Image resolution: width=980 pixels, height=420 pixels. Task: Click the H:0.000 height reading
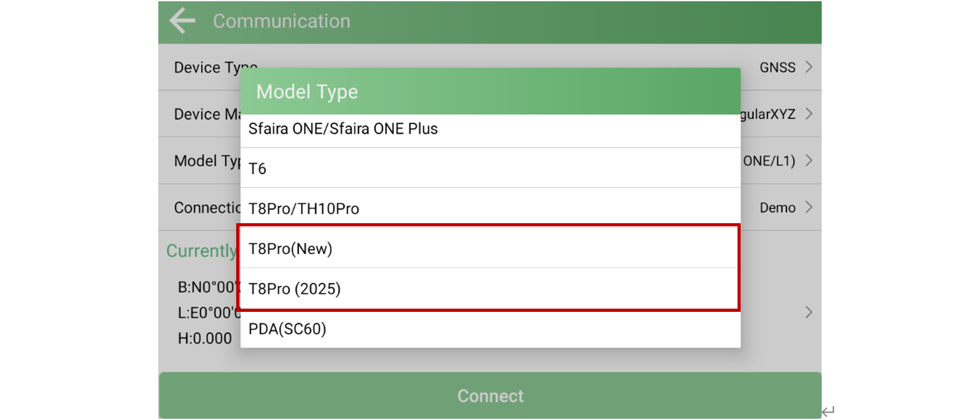pyautogui.click(x=205, y=338)
